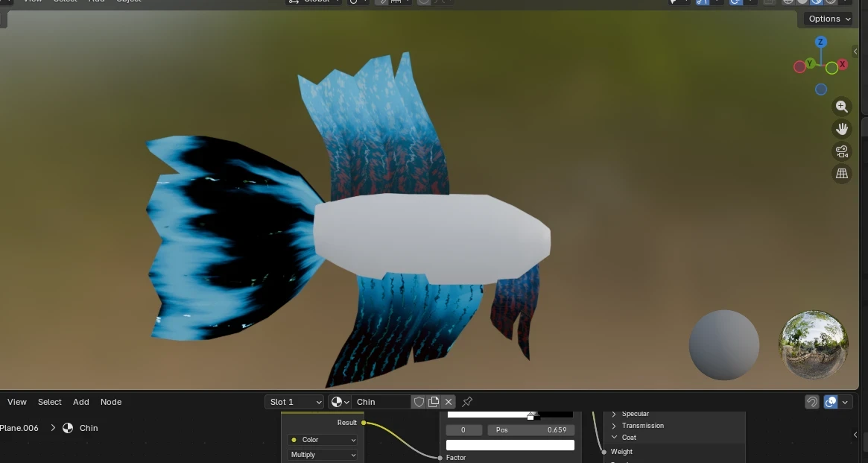Click the green Y axis gizmo handle
This screenshot has width=868, height=463.
click(810, 63)
